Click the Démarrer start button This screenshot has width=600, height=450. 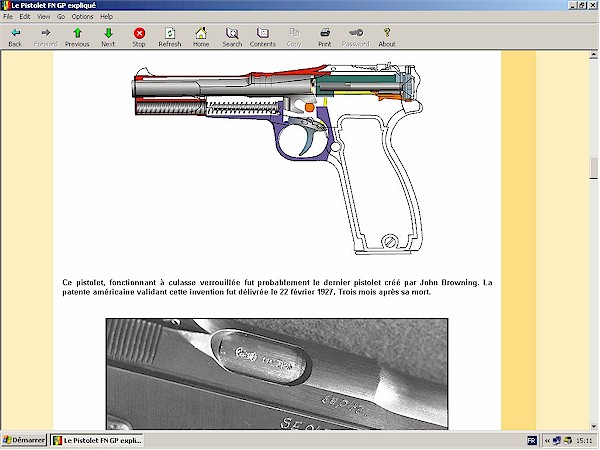24,440
